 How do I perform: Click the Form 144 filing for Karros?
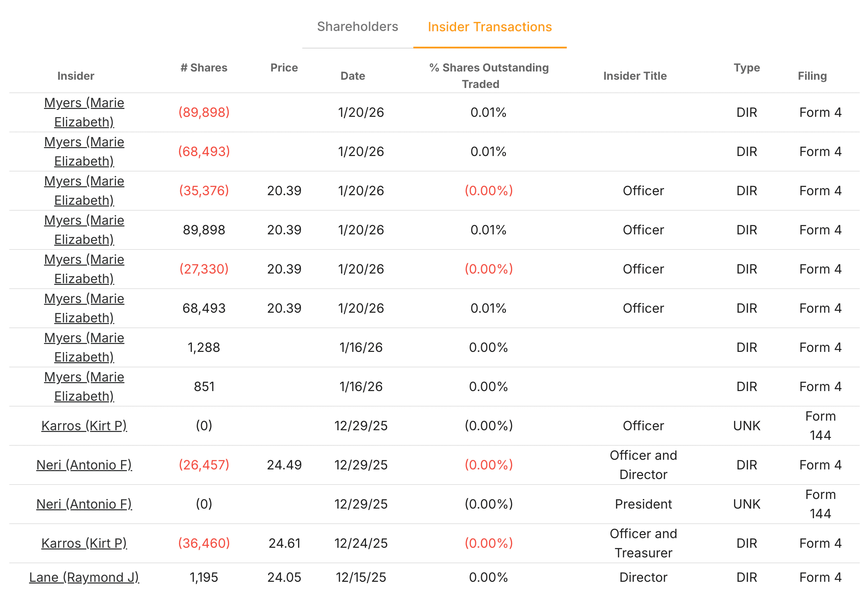pyautogui.click(x=821, y=425)
